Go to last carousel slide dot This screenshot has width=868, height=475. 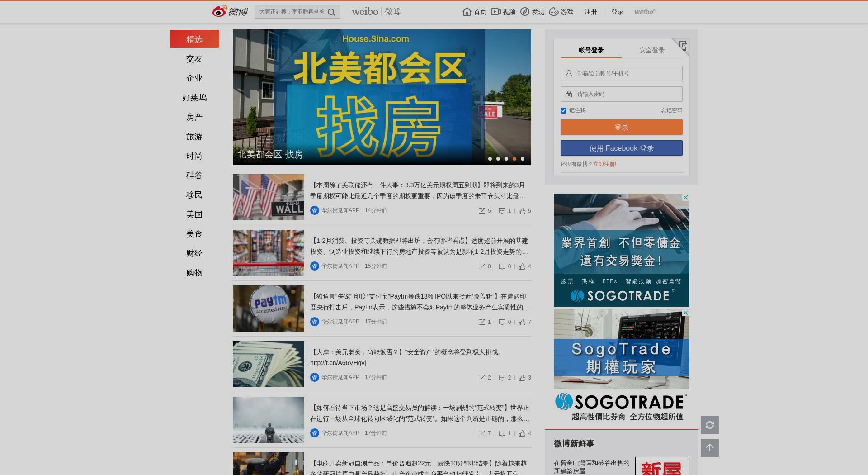point(523,159)
